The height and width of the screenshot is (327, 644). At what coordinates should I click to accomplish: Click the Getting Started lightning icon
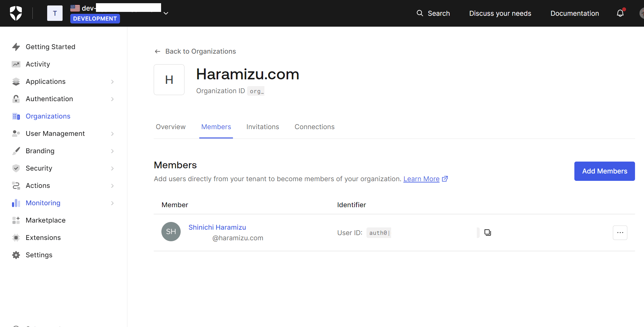[16, 47]
